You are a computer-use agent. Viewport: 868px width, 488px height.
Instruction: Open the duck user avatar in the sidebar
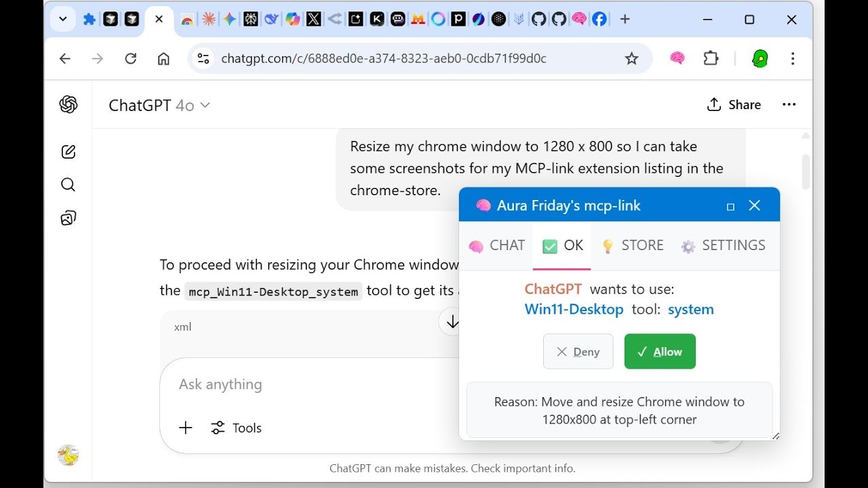point(68,455)
